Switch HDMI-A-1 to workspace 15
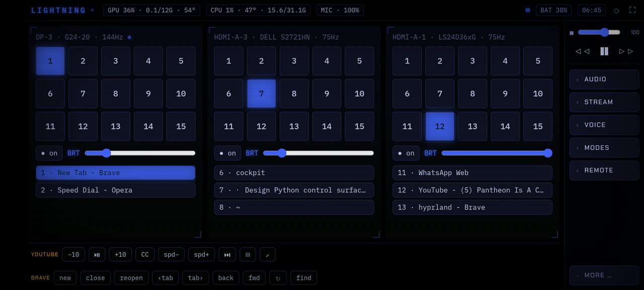This screenshot has height=290, width=644. pos(538,126)
